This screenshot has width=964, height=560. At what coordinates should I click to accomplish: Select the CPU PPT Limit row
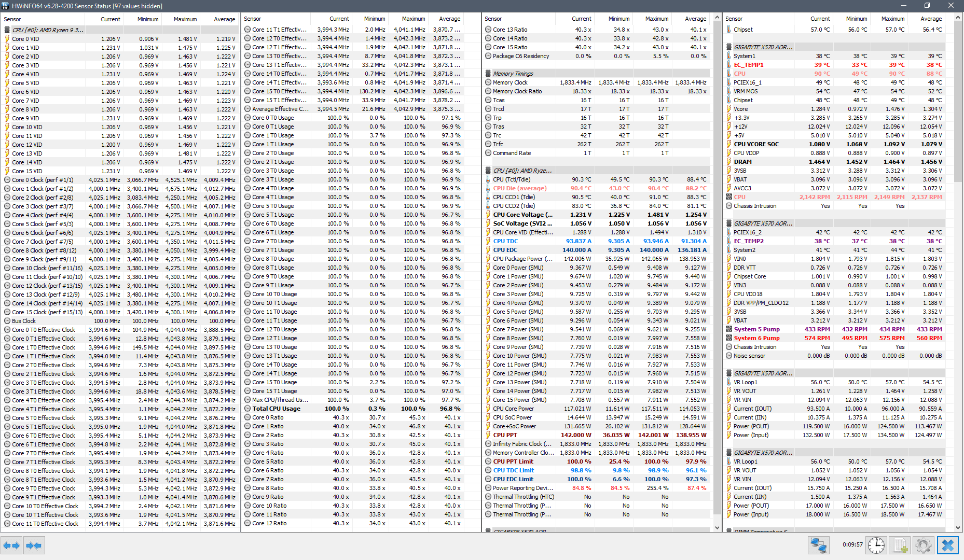tap(597, 461)
